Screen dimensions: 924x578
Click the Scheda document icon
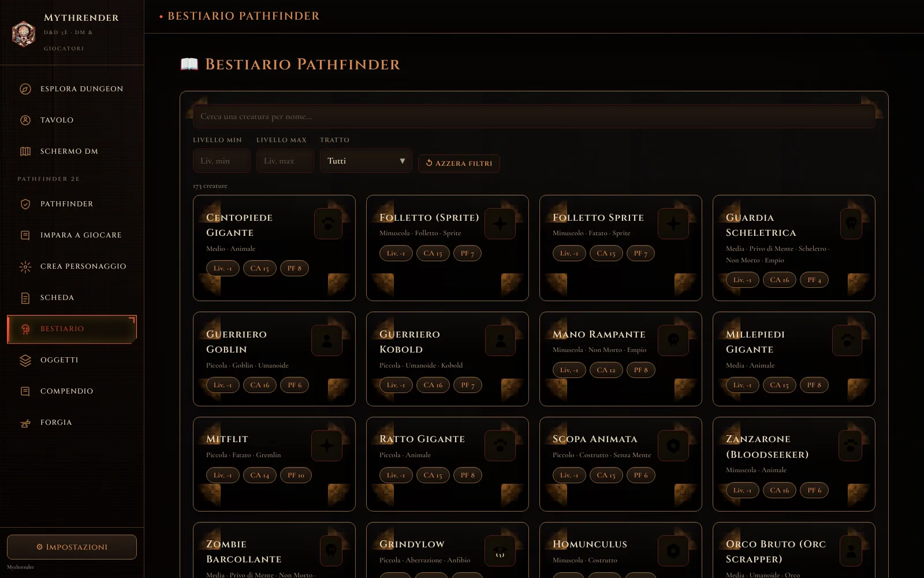pyautogui.click(x=25, y=298)
